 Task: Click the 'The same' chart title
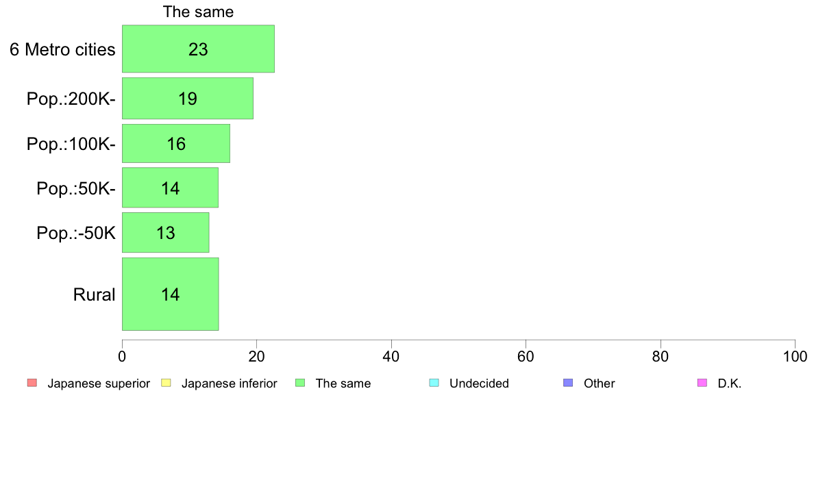pyautogui.click(x=198, y=12)
